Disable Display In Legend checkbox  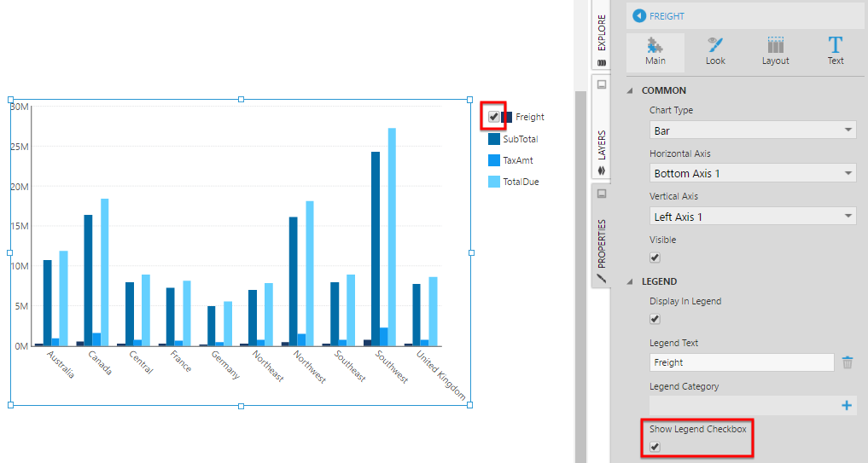pos(655,319)
